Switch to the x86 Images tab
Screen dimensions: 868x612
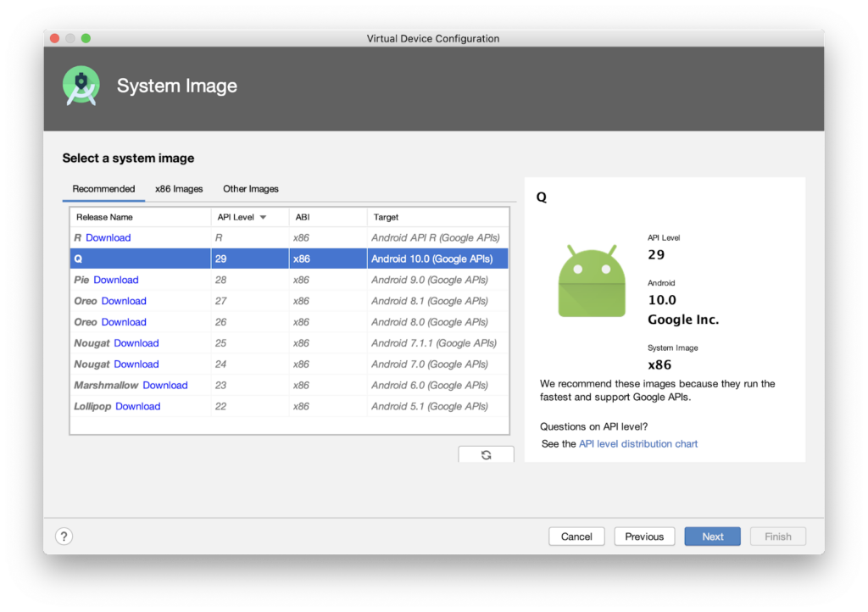179,189
